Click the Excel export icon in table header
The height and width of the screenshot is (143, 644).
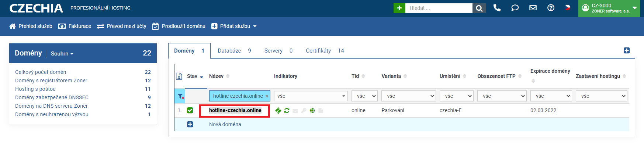click(x=179, y=76)
